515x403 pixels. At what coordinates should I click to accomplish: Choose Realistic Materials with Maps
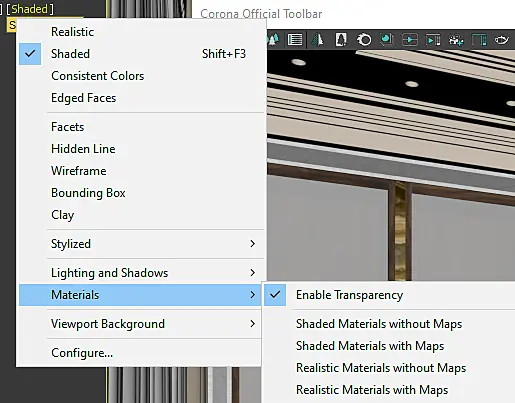coord(372,390)
